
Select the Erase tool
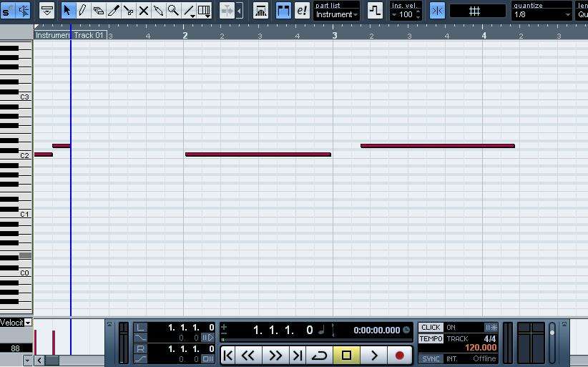click(98, 11)
